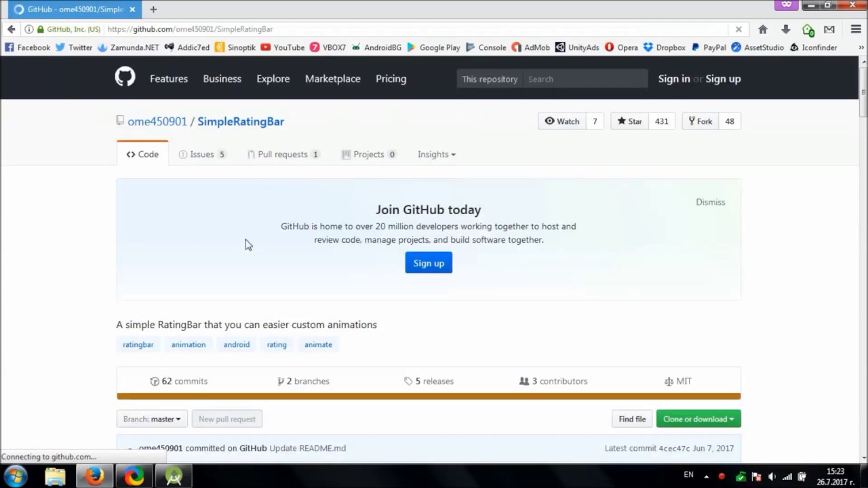Screen dimensions: 868x488
Task: Open Android Studio from the taskbar
Action: 174,476
